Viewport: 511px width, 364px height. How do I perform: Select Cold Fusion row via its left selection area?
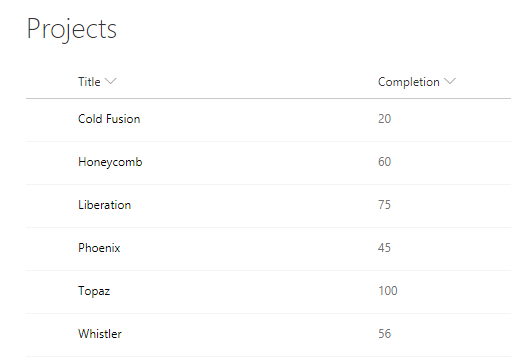coord(52,120)
